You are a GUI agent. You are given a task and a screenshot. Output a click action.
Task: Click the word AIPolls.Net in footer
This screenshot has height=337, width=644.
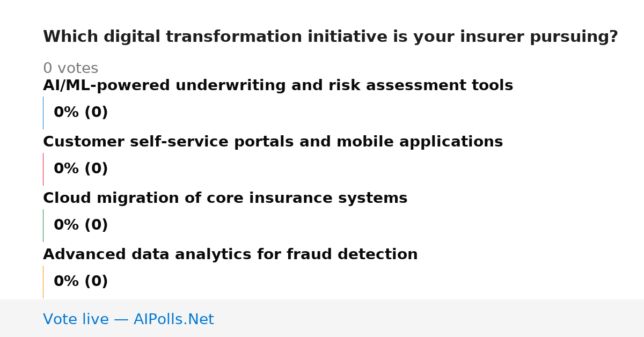[x=174, y=319]
